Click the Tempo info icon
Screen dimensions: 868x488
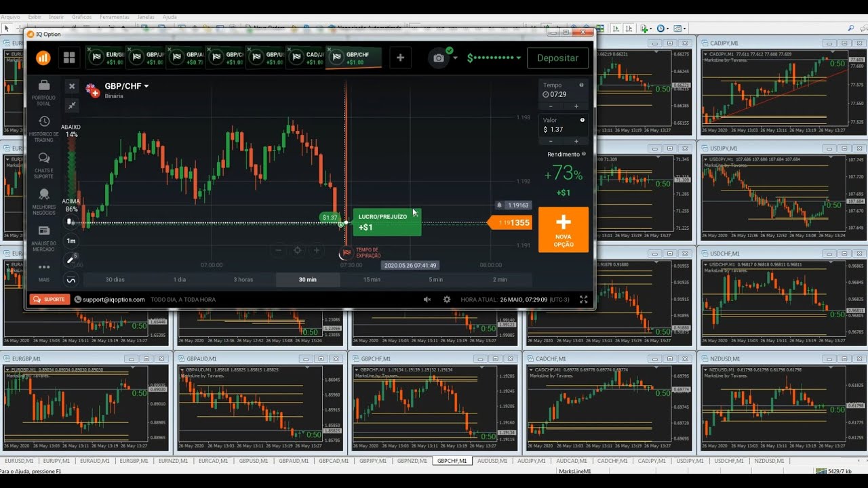pyautogui.click(x=582, y=85)
